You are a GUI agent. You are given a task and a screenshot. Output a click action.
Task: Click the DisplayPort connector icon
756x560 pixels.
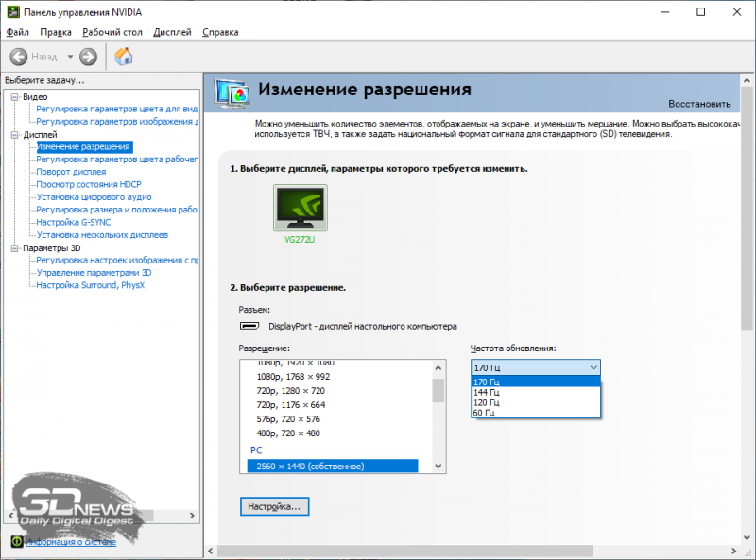(x=249, y=326)
